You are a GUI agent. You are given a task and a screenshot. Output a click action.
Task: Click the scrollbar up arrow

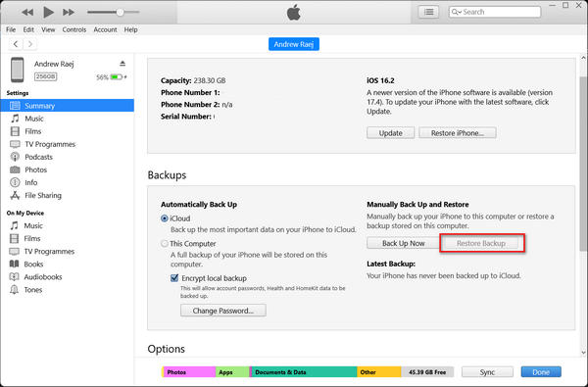(x=583, y=58)
